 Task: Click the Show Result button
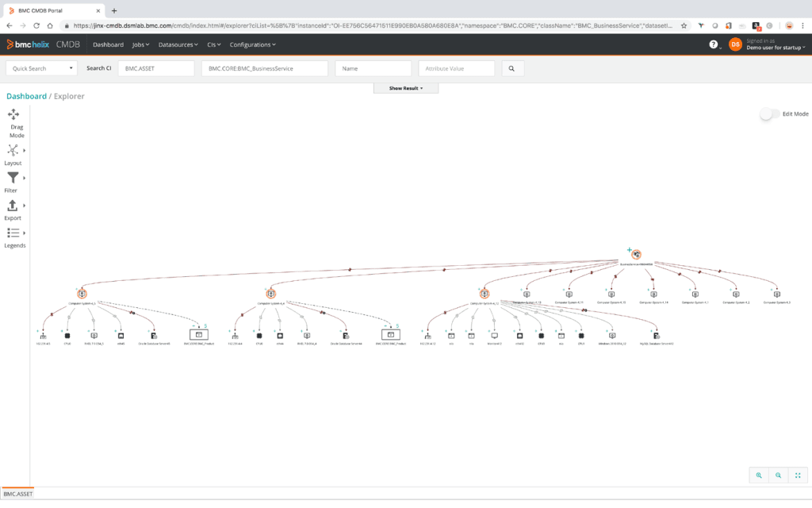405,88
